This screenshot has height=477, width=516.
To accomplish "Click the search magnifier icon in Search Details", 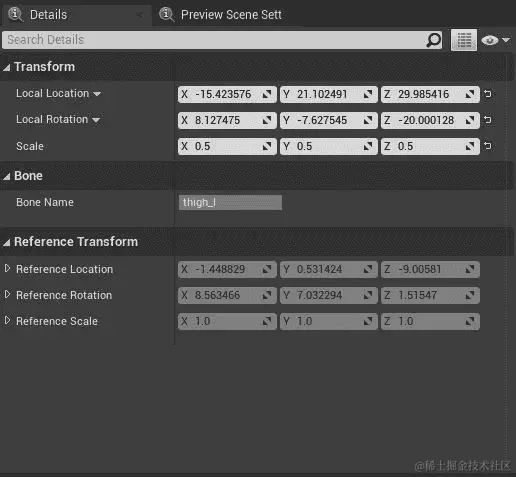I will pyautogui.click(x=433, y=40).
